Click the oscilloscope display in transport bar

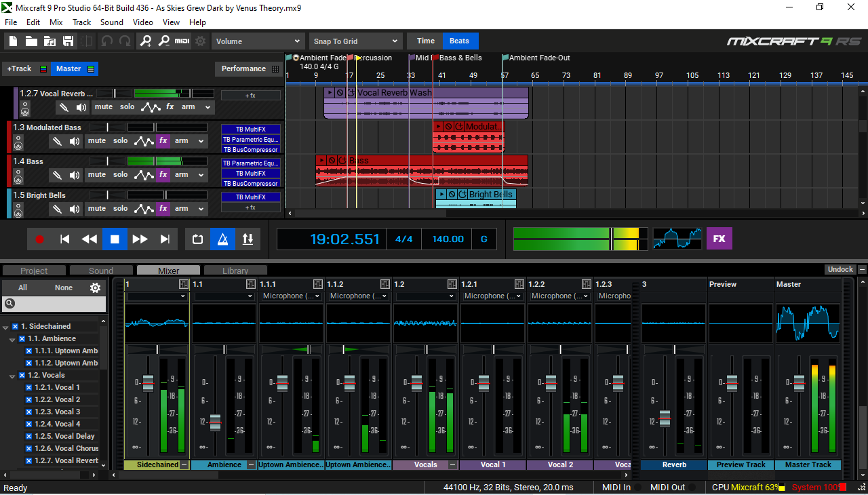point(677,239)
